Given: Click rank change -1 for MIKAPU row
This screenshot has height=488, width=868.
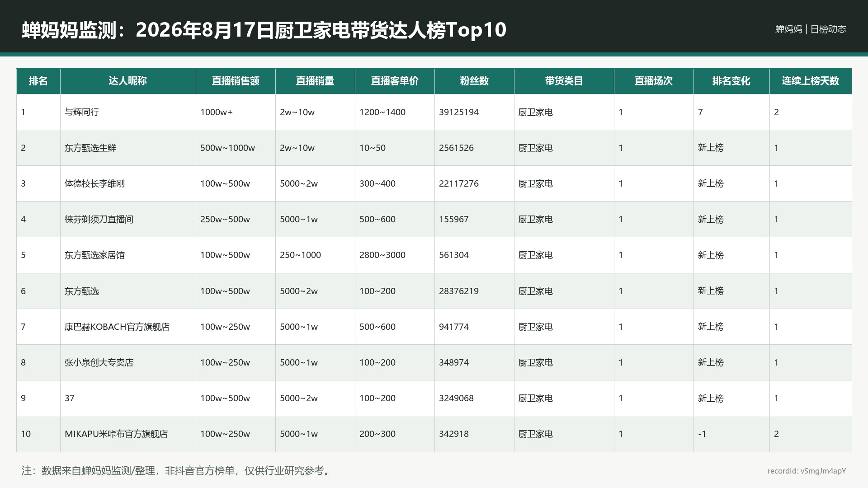Looking at the screenshot, I should pyautogui.click(x=702, y=434).
